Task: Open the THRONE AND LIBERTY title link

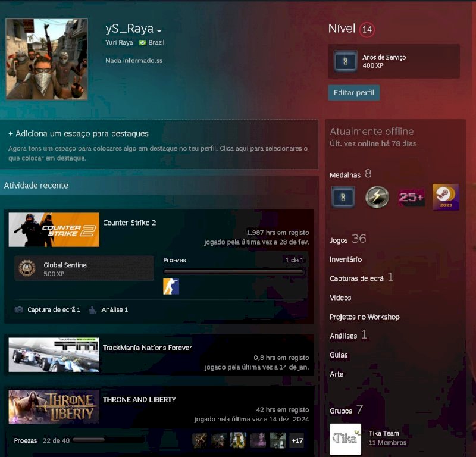Action: (139, 400)
